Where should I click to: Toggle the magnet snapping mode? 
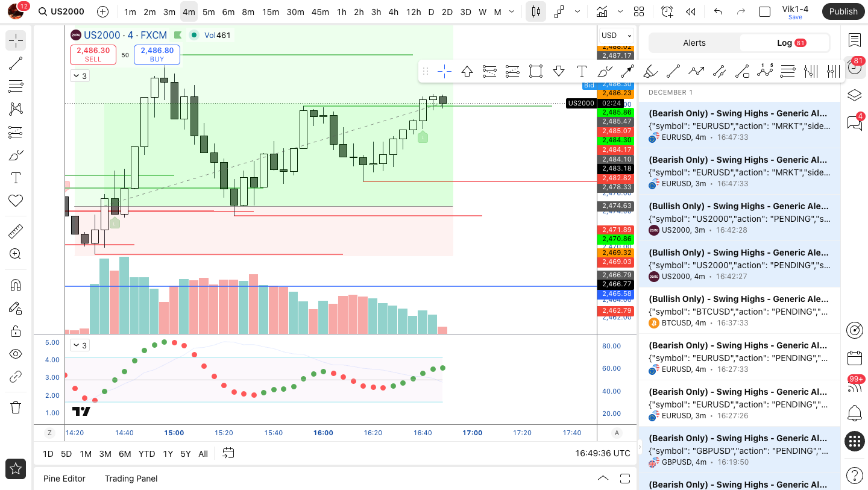[16, 285]
